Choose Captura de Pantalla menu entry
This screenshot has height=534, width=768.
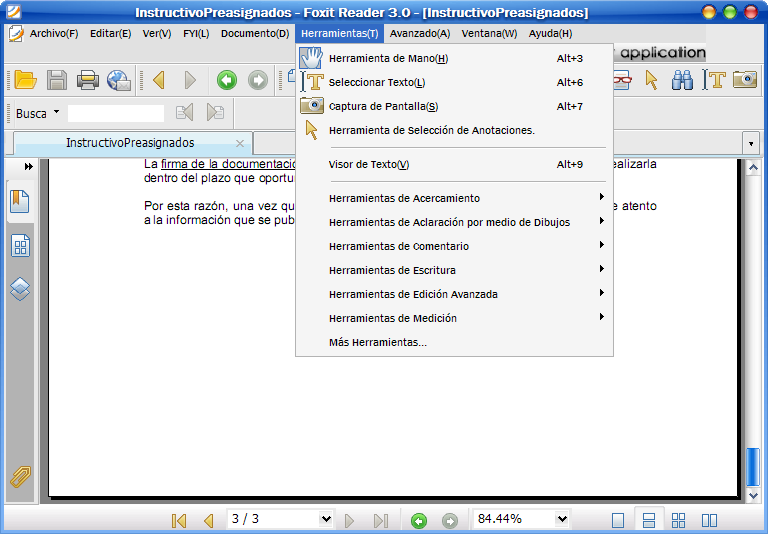tap(383, 106)
